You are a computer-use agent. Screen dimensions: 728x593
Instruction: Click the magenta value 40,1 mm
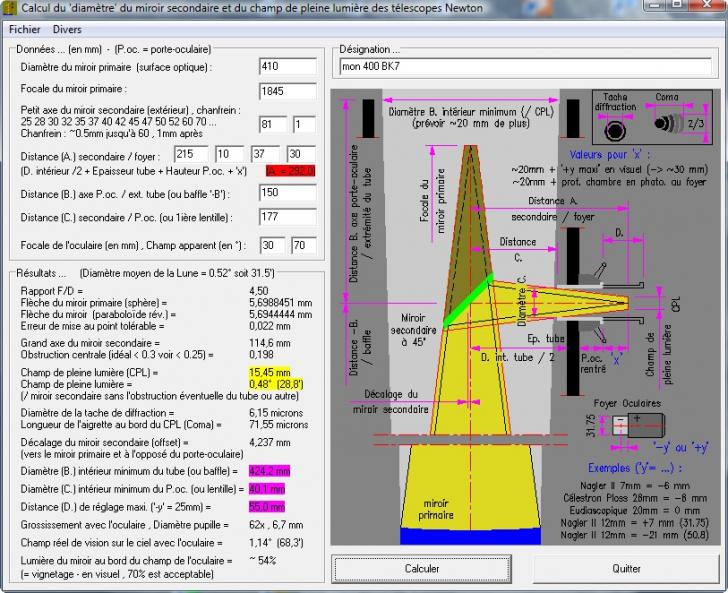coord(267,489)
